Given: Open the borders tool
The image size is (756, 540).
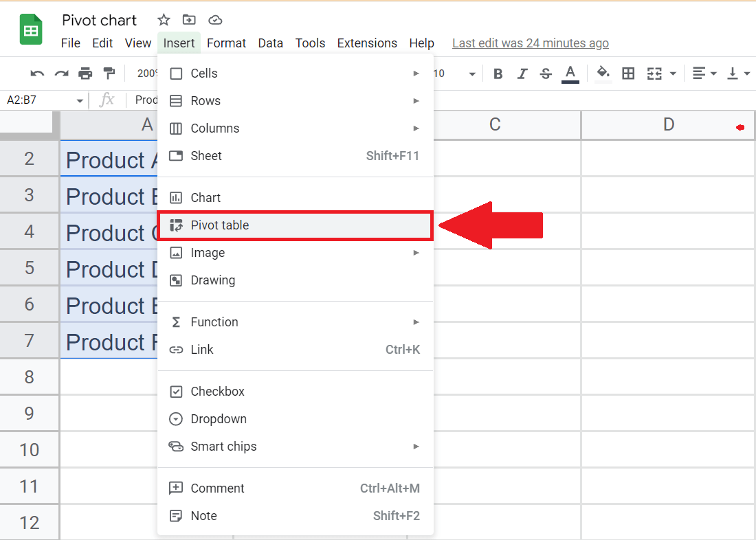Looking at the screenshot, I should (x=627, y=74).
